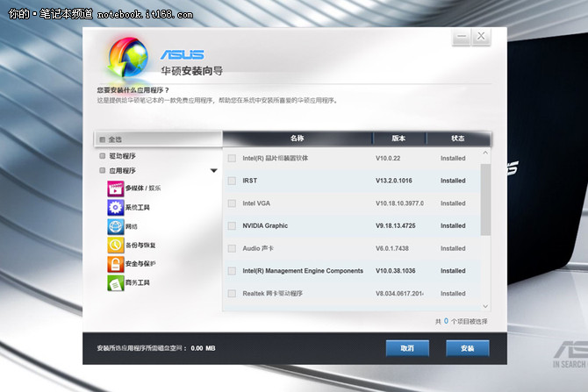Click version V13.2.0.1016

tap(394, 181)
